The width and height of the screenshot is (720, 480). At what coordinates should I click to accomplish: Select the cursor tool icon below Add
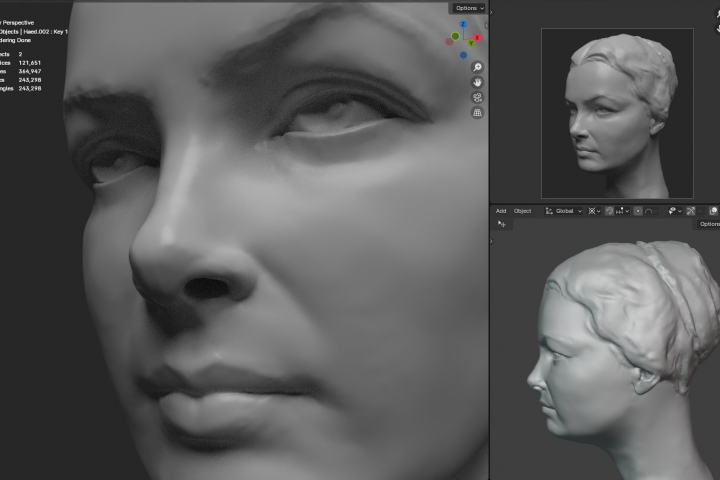tap(502, 224)
